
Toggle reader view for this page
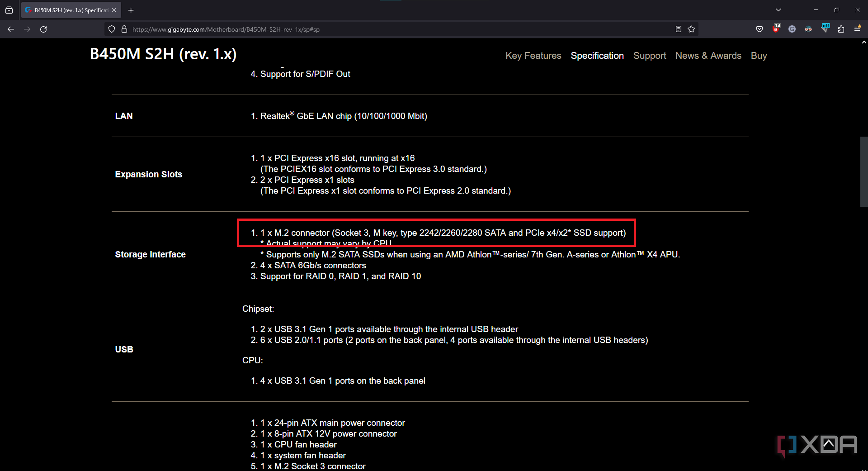coord(679,29)
